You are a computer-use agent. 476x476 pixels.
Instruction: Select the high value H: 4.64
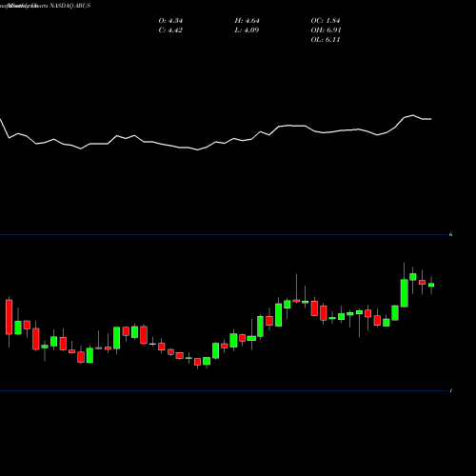coord(247,21)
